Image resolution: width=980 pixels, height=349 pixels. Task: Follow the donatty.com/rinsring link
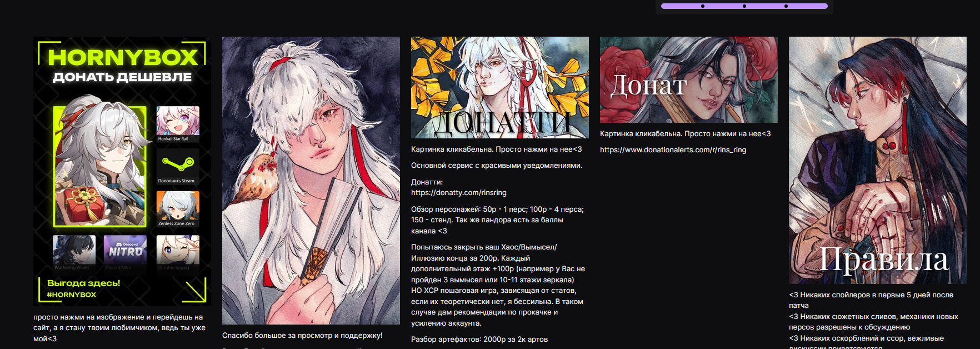click(459, 193)
